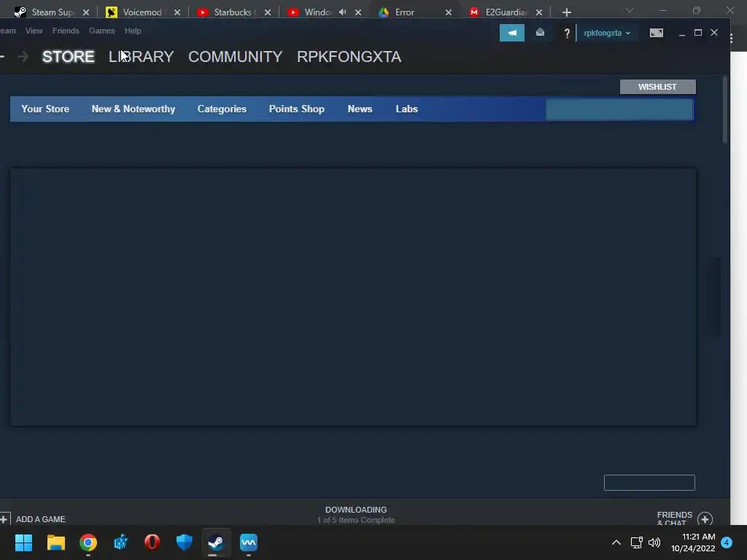Open the blue shield app on taskbar

pyautogui.click(x=185, y=542)
